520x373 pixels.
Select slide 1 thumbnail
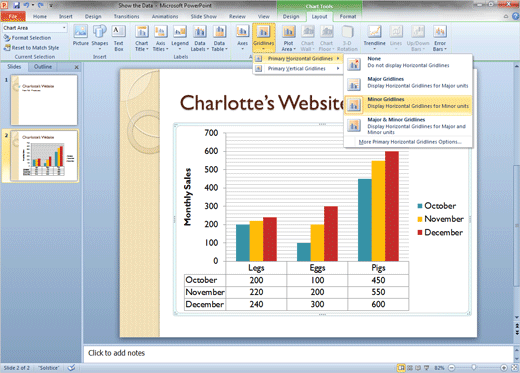pyautogui.click(x=44, y=100)
